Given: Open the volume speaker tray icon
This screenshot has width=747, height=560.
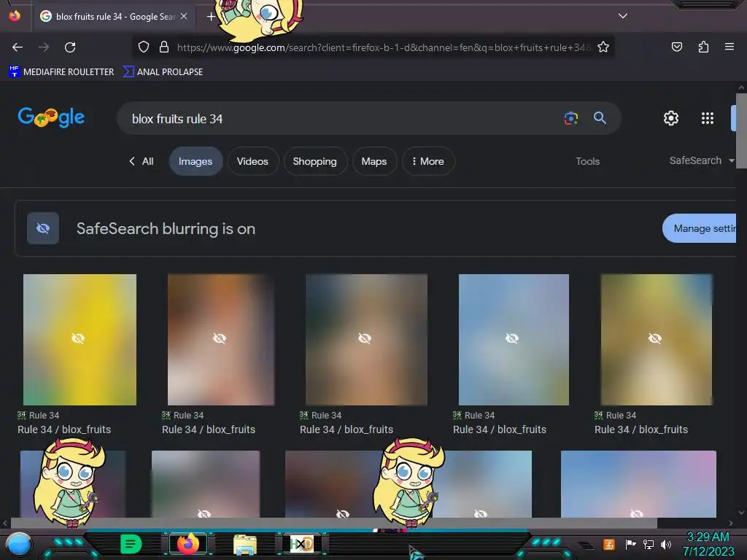Looking at the screenshot, I should [665, 544].
